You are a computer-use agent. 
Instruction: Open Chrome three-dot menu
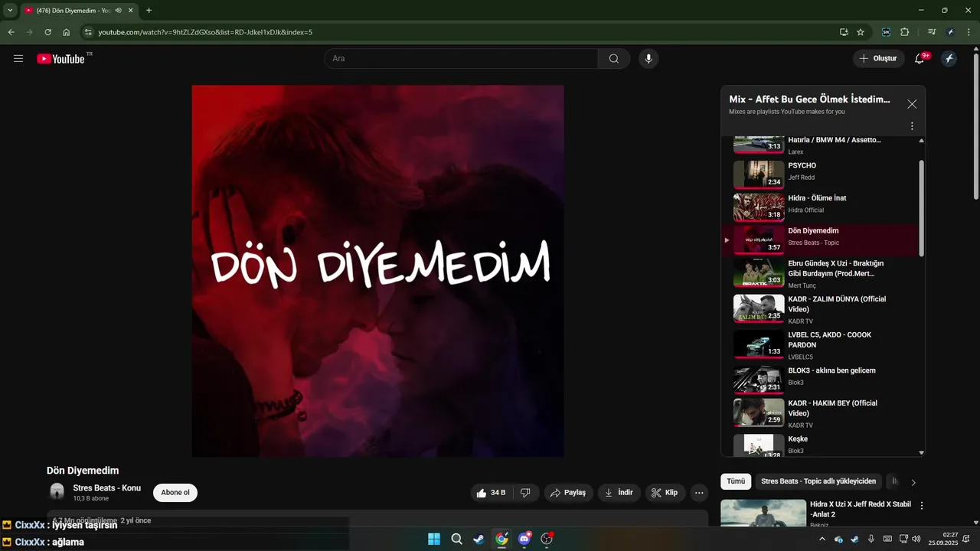969,32
